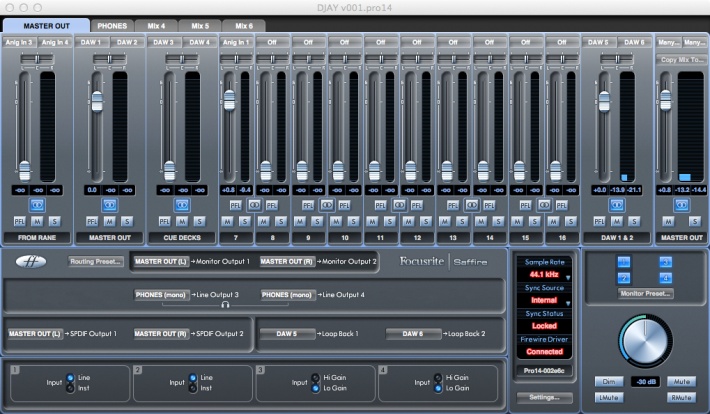Click stereo link icon on CUE DECKS channel
Viewport: 710px width, 414px height.
click(x=182, y=203)
